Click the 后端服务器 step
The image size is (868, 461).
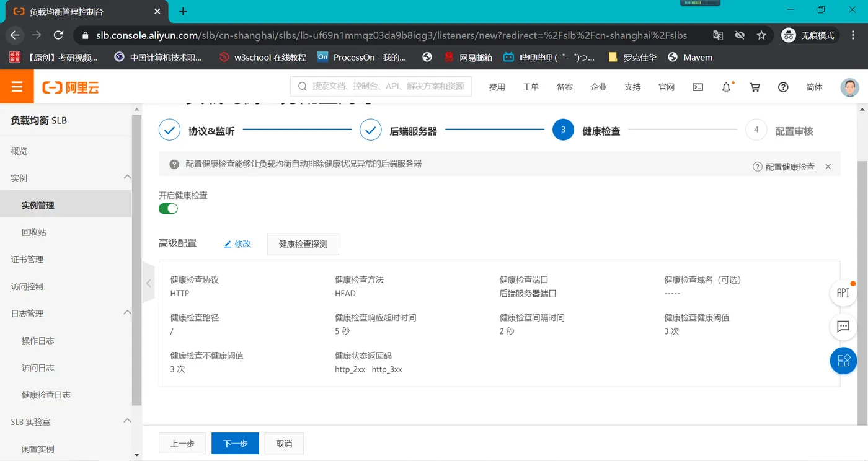399,131
